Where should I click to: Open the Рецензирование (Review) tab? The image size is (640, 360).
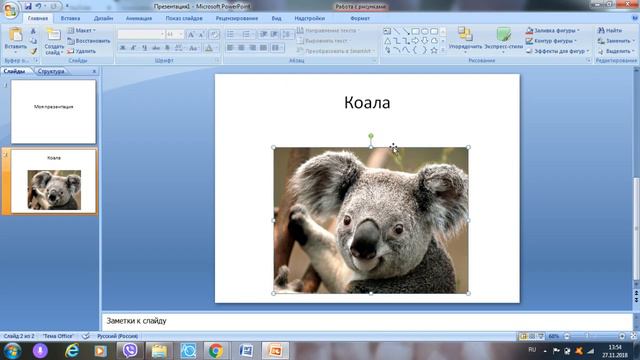(x=237, y=18)
